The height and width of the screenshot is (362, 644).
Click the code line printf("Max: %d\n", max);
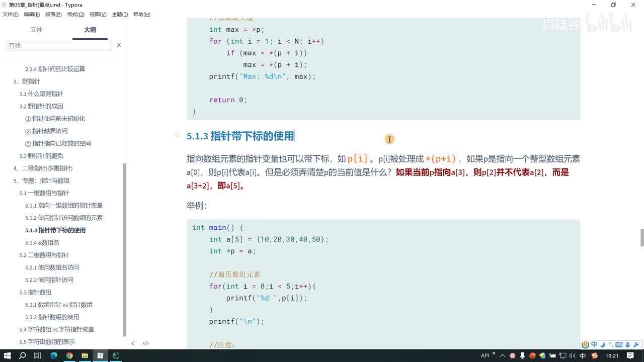click(262, 76)
